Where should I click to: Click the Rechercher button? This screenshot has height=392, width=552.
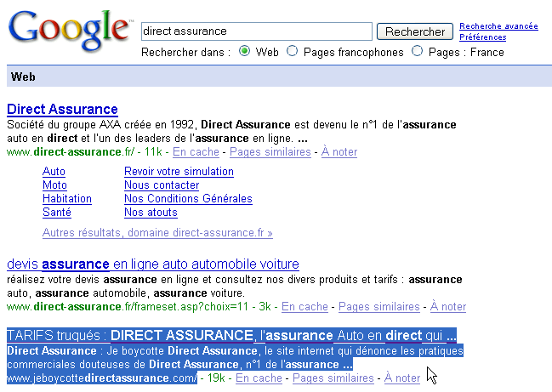415,31
